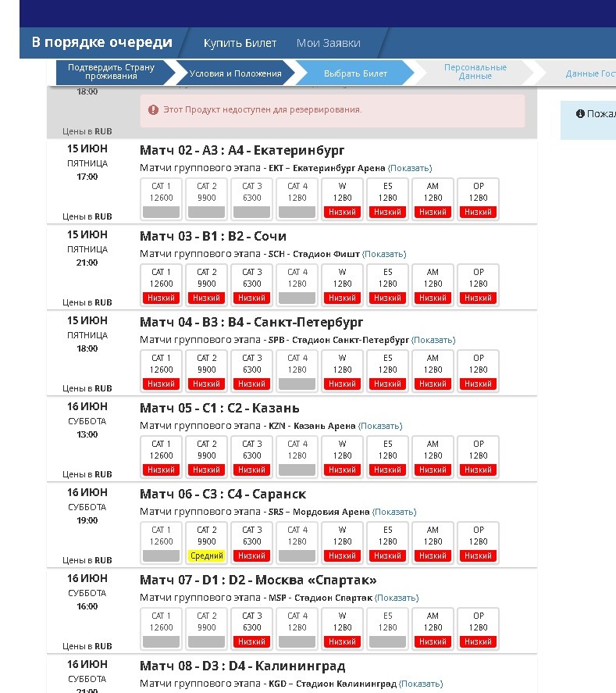This screenshot has width=616, height=693.
Task: Show venue details for Мордовия Арена
Action: pos(394,512)
